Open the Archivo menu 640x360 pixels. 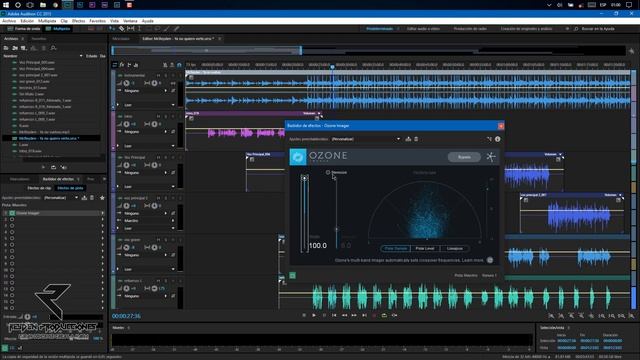point(9,21)
